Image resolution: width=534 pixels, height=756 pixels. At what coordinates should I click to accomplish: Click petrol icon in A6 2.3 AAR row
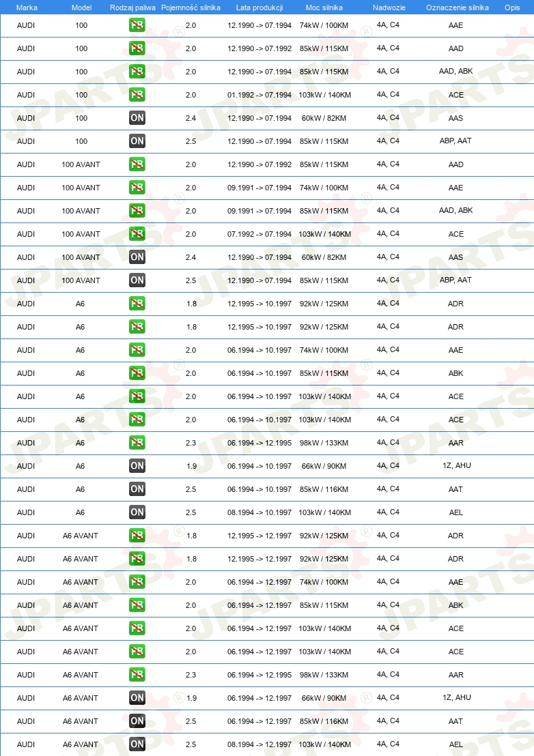pyautogui.click(x=137, y=443)
